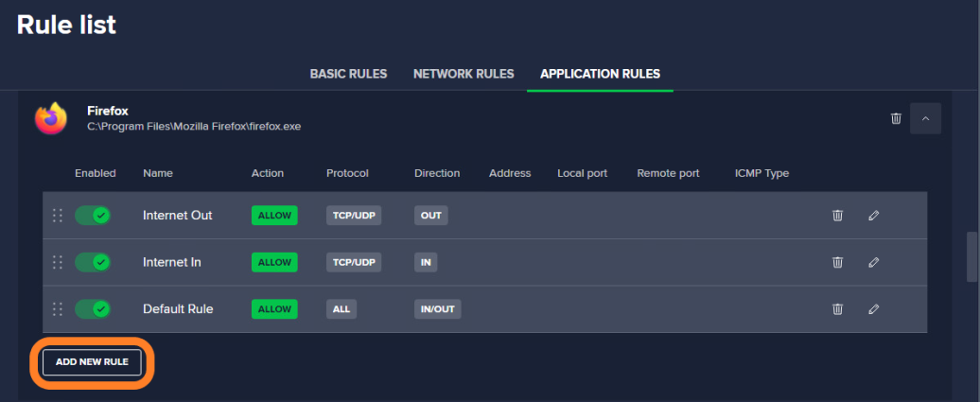Click the ALLOW badge on Internet Out

274,215
